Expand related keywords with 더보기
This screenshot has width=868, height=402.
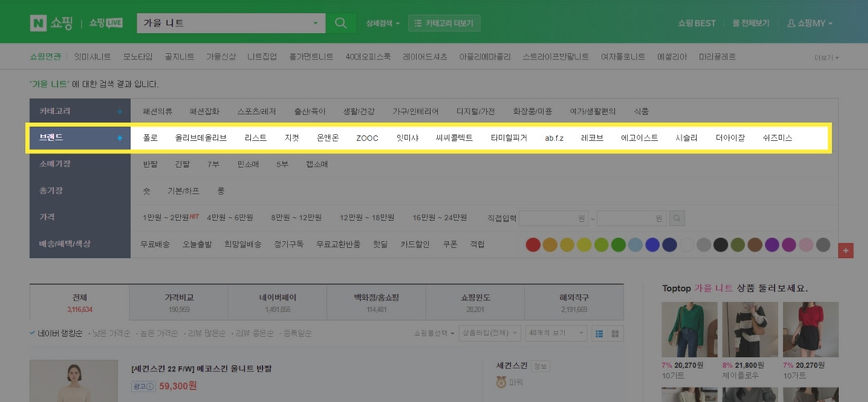click(826, 58)
